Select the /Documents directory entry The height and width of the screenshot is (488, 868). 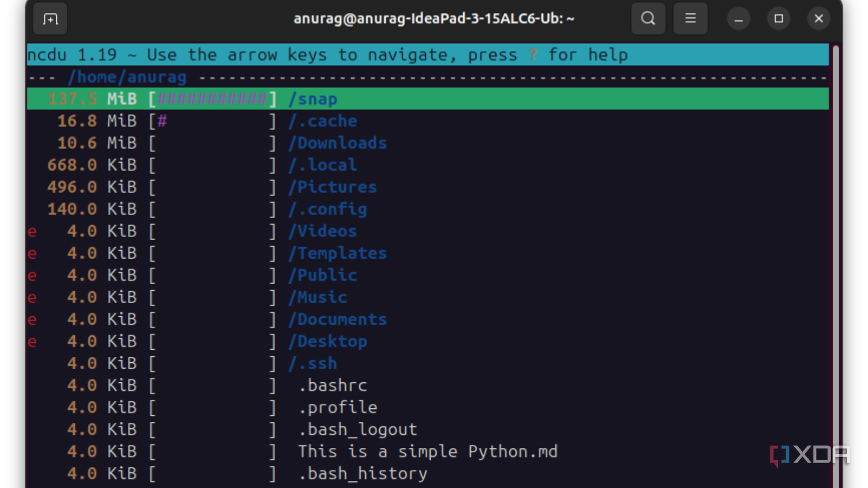pyautogui.click(x=337, y=319)
